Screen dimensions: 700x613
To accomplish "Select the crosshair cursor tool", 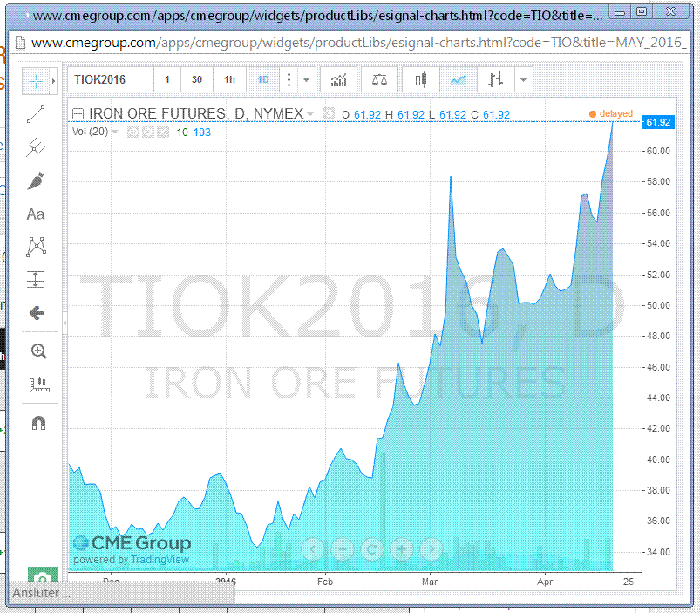I will pyautogui.click(x=36, y=81).
